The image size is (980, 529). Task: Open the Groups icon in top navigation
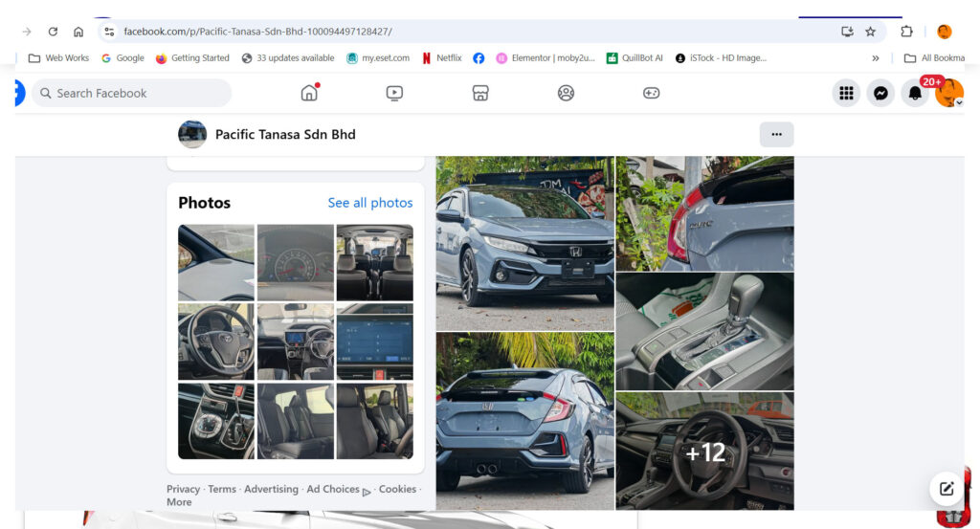566,93
